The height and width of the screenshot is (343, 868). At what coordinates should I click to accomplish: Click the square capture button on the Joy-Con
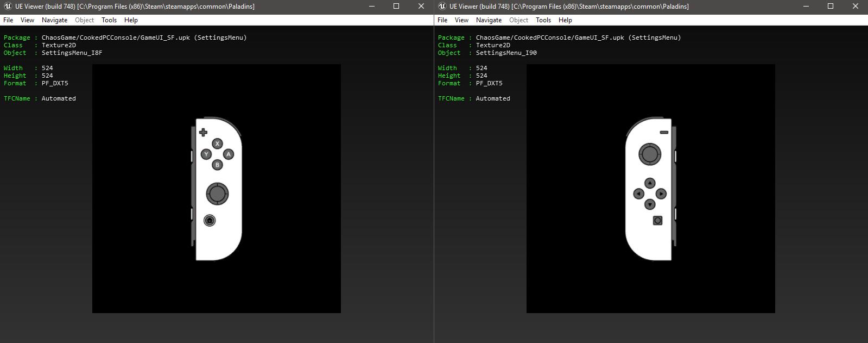click(657, 220)
